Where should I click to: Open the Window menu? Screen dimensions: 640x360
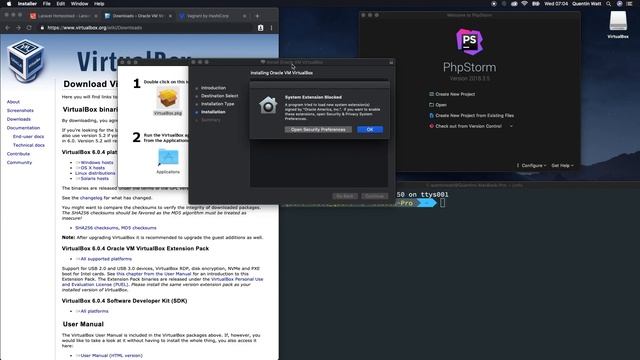[79, 4]
